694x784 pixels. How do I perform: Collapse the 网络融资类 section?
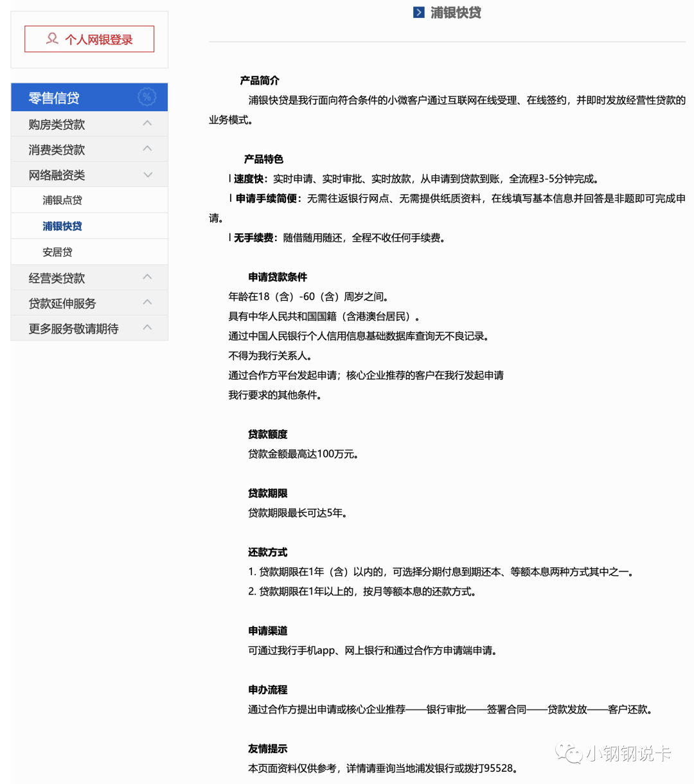point(147,174)
